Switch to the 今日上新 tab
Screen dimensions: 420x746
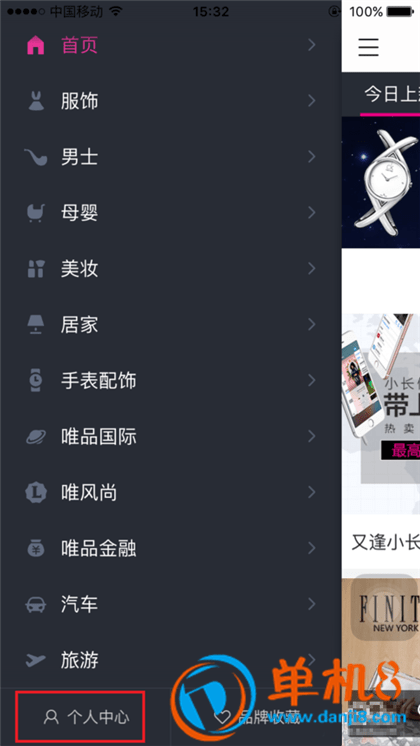pyautogui.click(x=391, y=94)
